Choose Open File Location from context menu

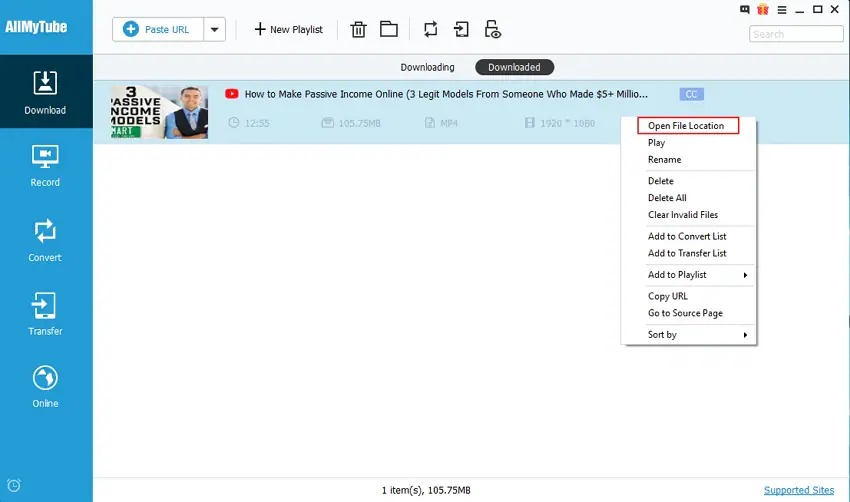click(x=688, y=126)
